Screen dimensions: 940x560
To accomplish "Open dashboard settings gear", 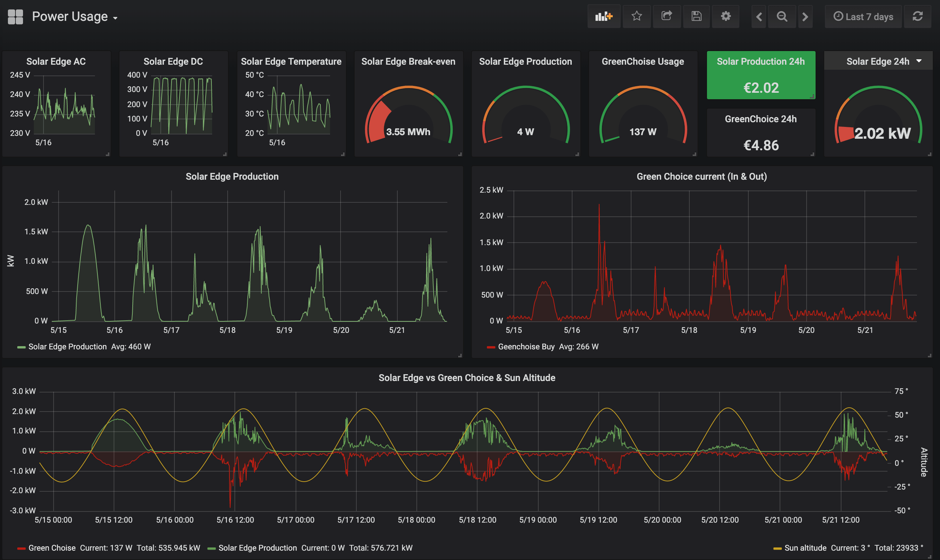I will tap(726, 17).
